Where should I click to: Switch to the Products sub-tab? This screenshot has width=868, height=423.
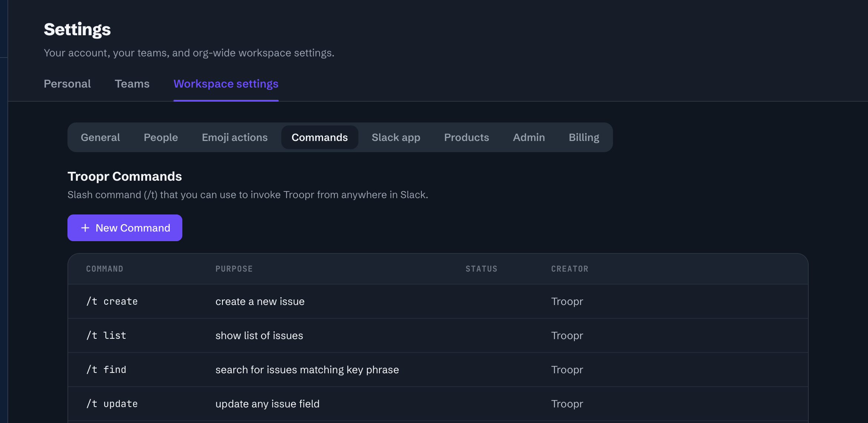tap(467, 137)
